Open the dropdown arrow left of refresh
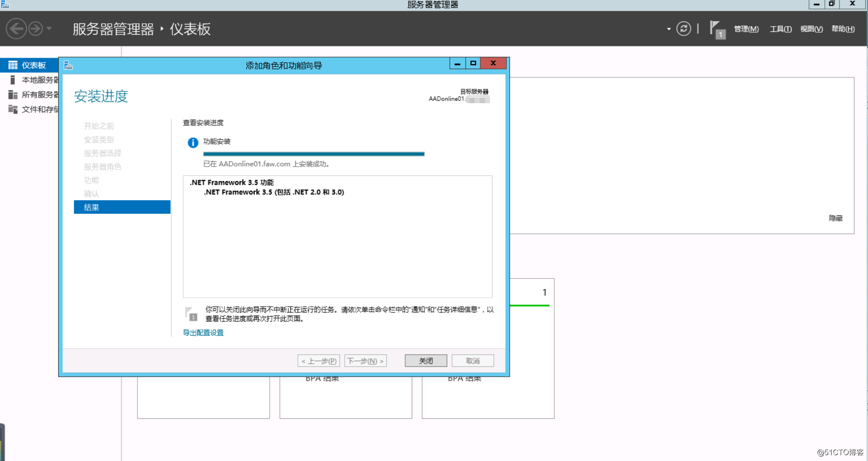Viewport: 868px width, 461px height. (669, 29)
